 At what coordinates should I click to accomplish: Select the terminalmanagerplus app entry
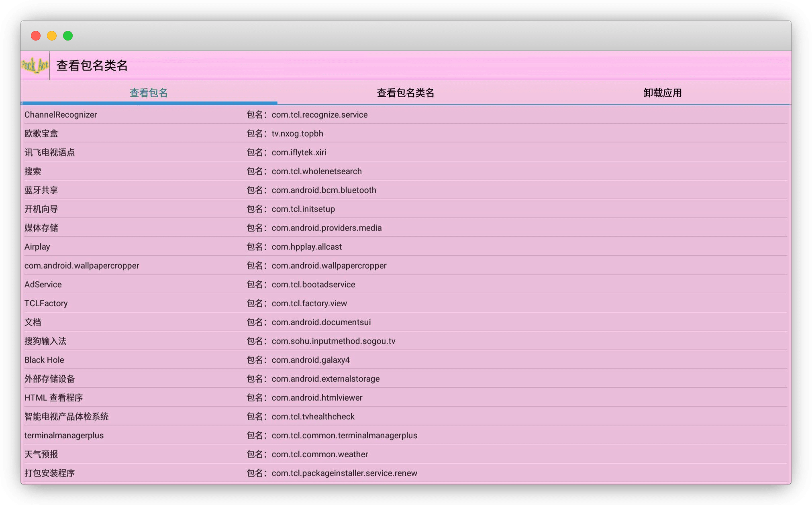(64, 436)
